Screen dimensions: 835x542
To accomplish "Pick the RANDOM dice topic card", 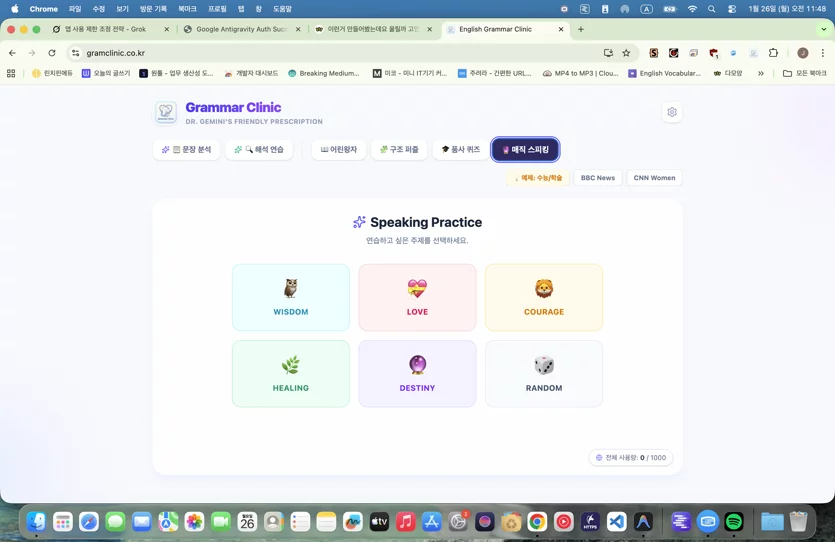I will pyautogui.click(x=544, y=374).
